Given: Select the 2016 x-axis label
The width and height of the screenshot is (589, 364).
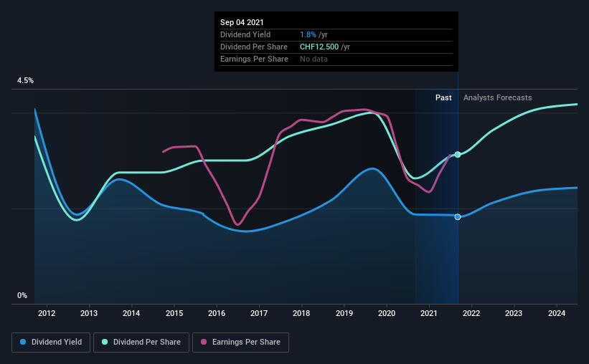Looking at the screenshot, I should (x=217, y=313).
